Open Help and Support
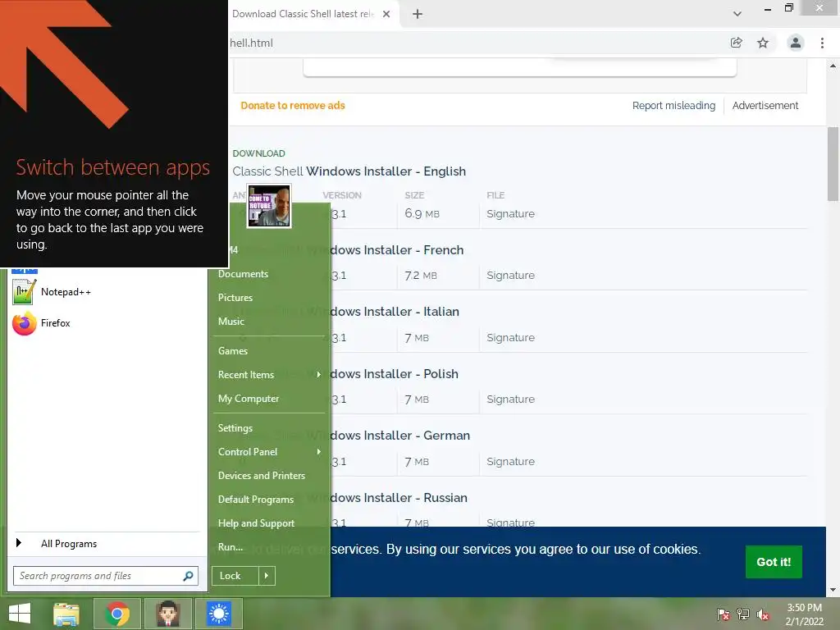 (256, 523)
